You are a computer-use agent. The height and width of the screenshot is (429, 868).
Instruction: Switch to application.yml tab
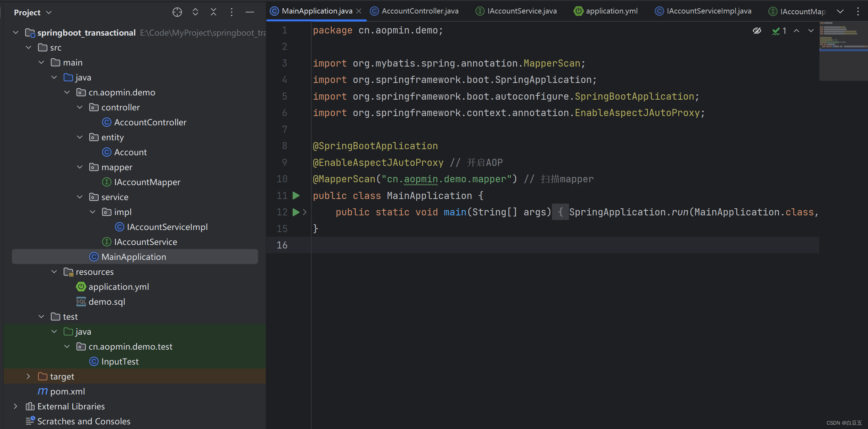606,11
